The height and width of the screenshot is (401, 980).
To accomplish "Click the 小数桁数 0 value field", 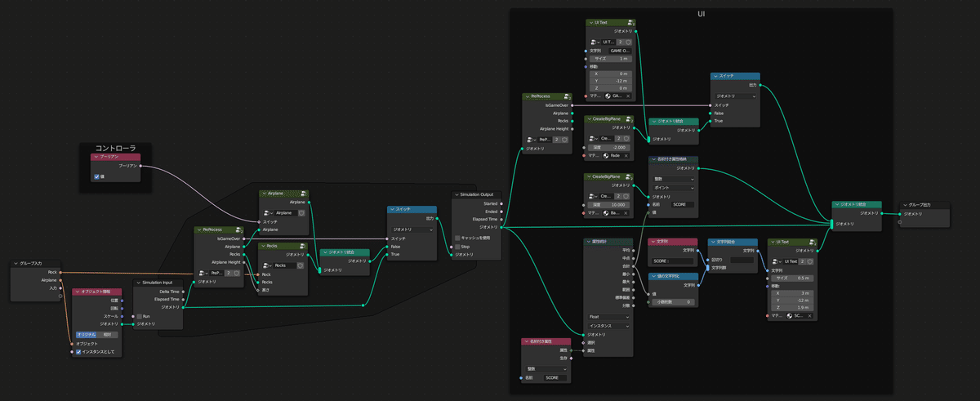I will point(673,302).
